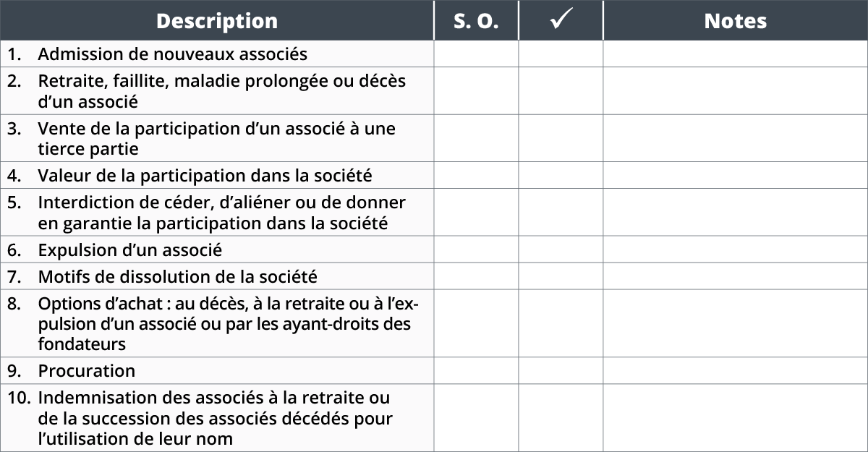The image size is (868, 452).
Task: Click the S. O. column header
Action: pyautogui.click(x=476, y=20)
